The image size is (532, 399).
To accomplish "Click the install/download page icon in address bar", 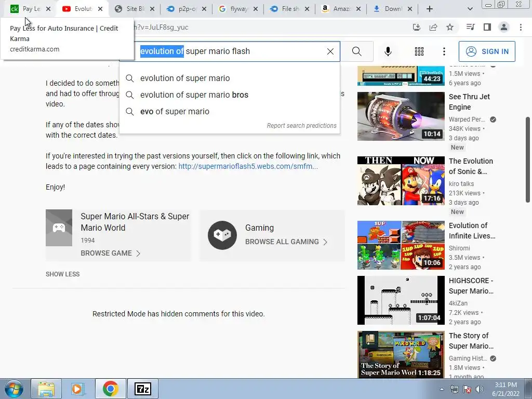I will coord(416,27).
